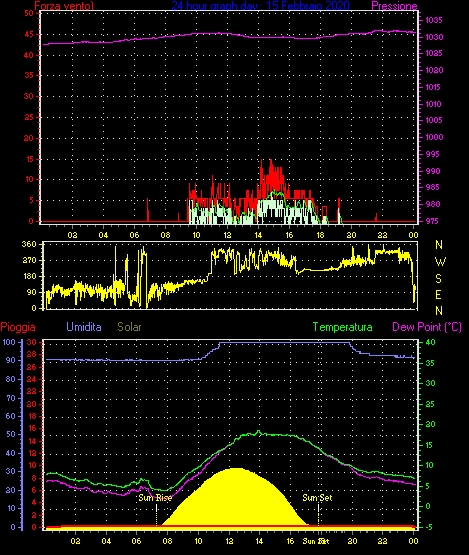Click the green 'Temperatura' legend label
This screenshot has width=469, height=555.
(342, 327)
